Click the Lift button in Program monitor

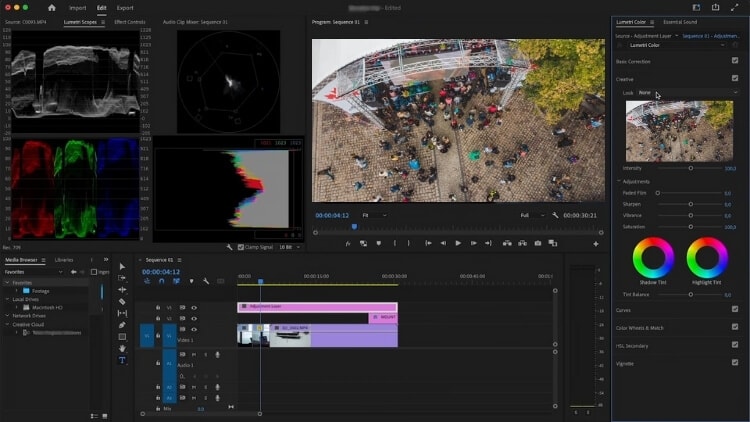tap(507, 243)
